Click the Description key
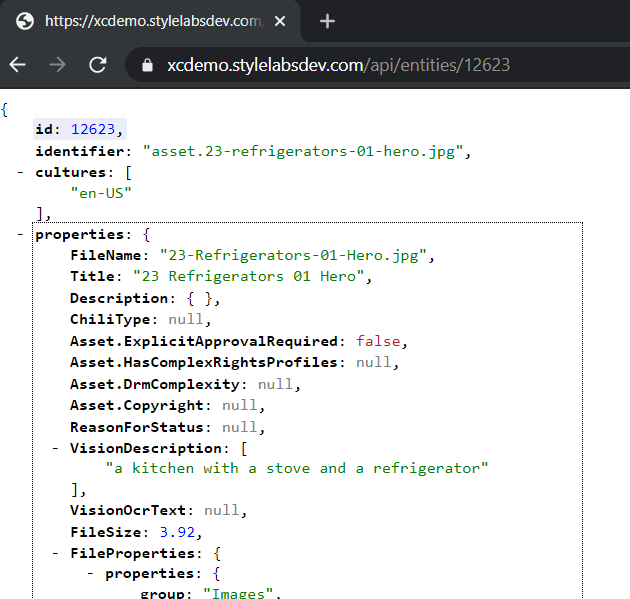630x599 pixels. click(119, 298)
